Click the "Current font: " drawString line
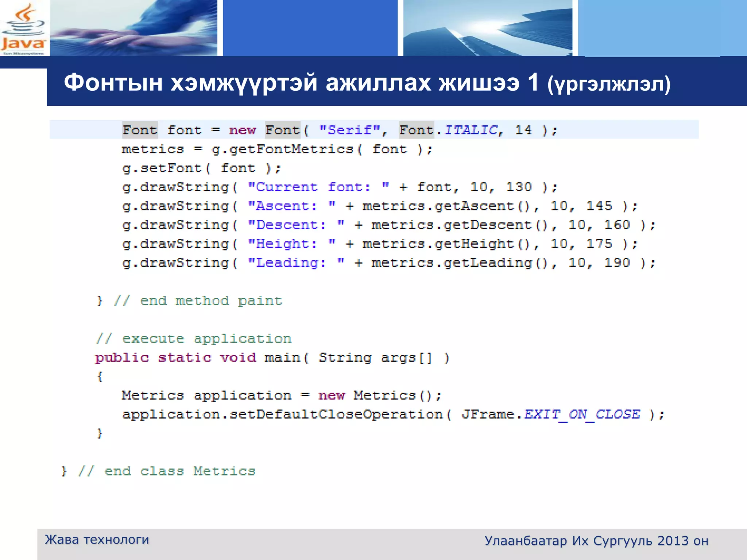Viewport: 747px width, 560px height. coord(340,187)
